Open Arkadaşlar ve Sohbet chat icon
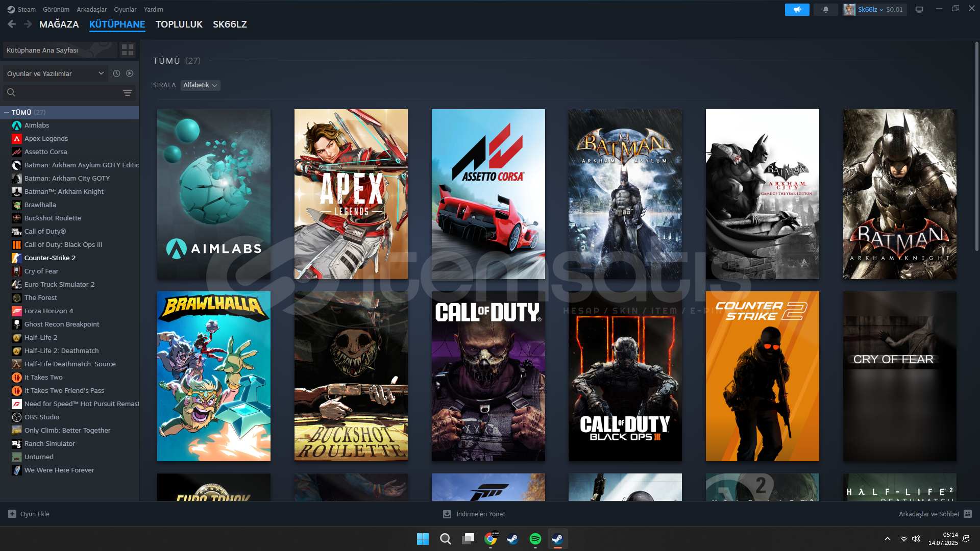The image size is (980, 551). click(x=968, y=514)
